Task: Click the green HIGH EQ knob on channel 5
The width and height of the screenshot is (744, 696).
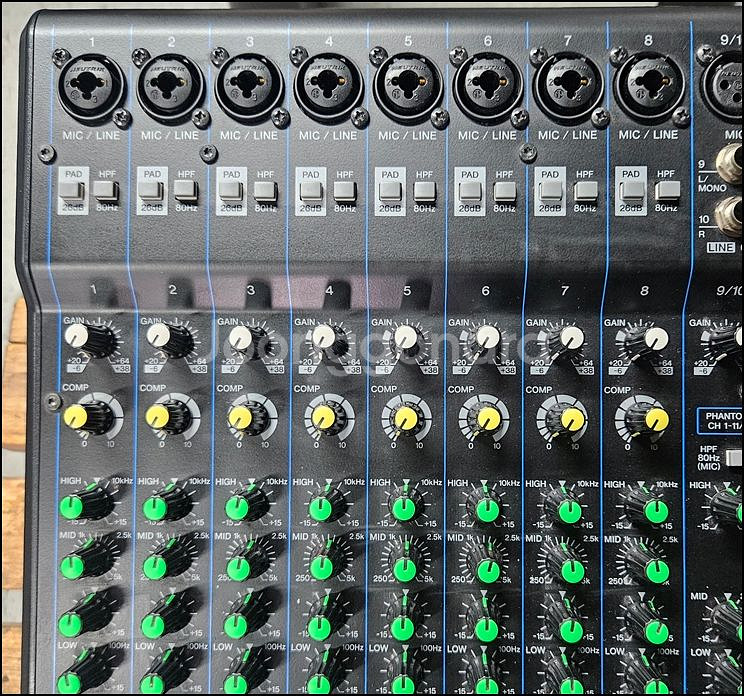Action: pos(403,509)
